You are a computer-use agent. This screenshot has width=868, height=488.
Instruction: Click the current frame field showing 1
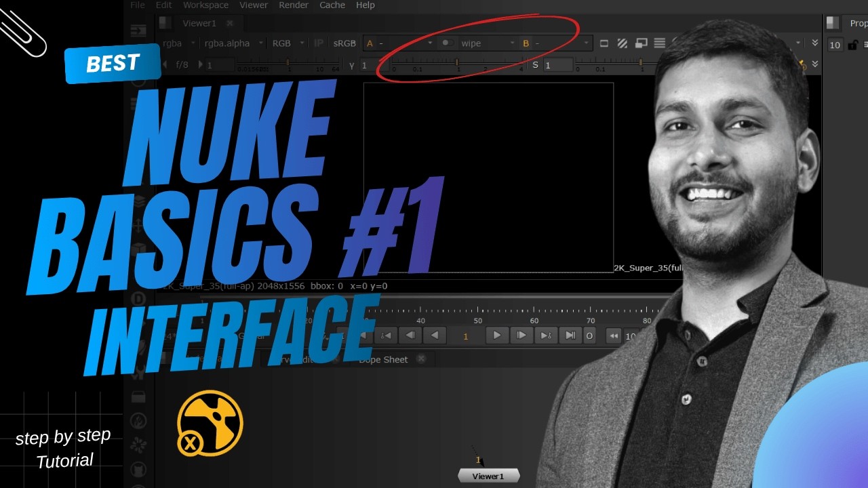(465, 336)
